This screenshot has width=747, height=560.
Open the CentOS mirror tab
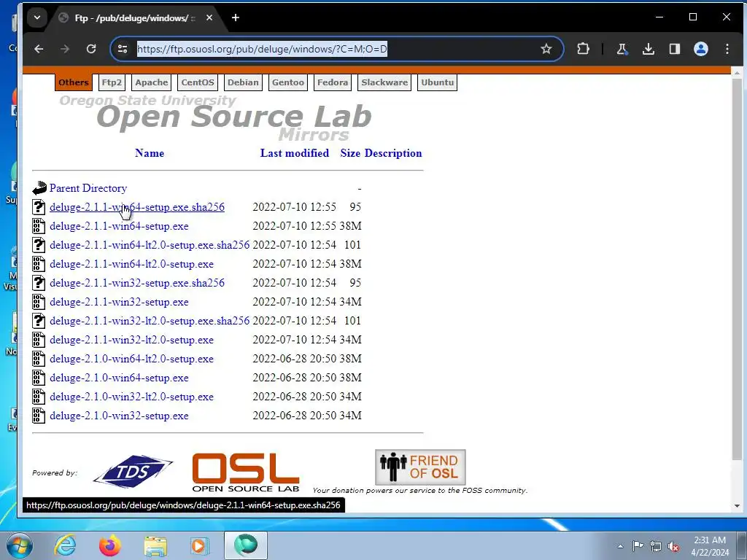(197, 82)
